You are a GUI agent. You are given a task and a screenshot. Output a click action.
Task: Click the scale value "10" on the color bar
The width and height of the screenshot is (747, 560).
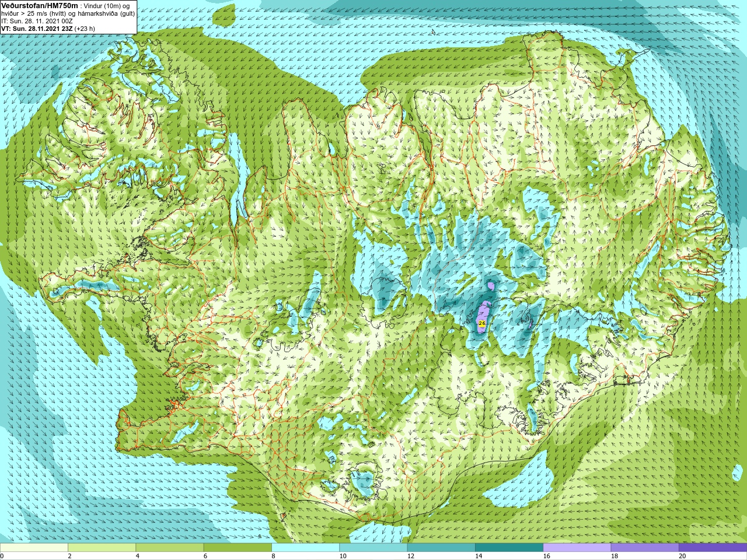343,556
